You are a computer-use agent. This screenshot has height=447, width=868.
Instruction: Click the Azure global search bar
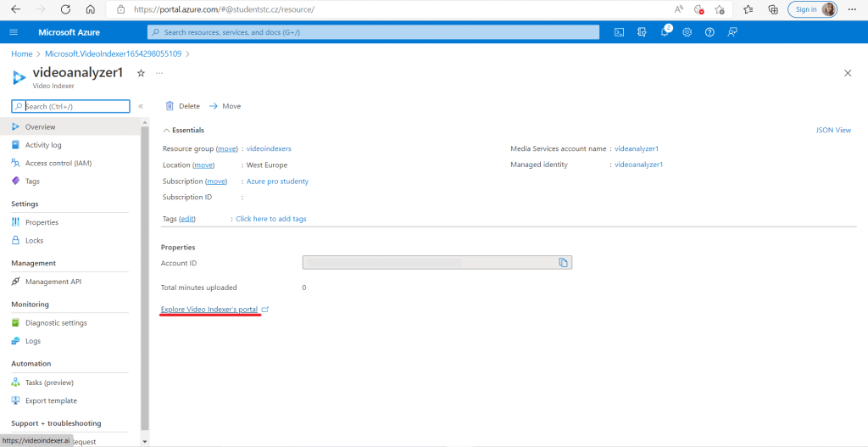tap(373, 32)
